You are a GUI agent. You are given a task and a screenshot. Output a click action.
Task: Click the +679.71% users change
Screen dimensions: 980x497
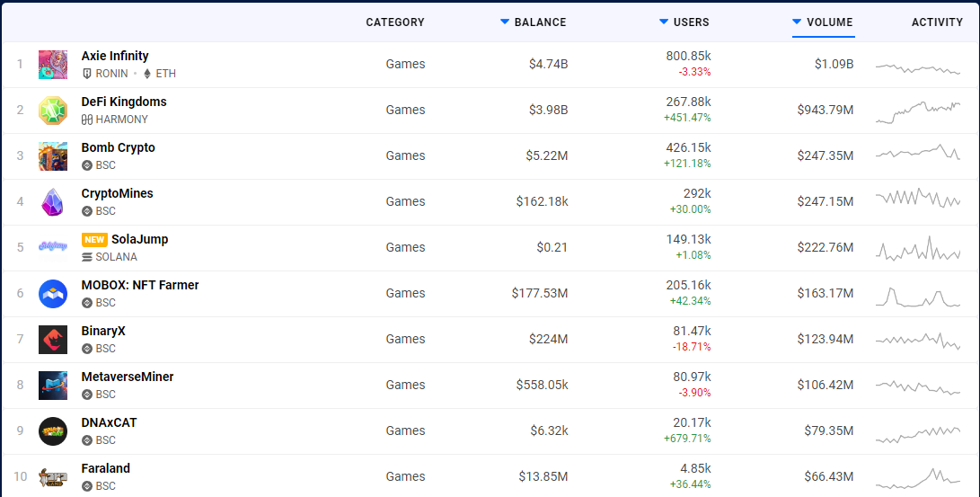687,439
